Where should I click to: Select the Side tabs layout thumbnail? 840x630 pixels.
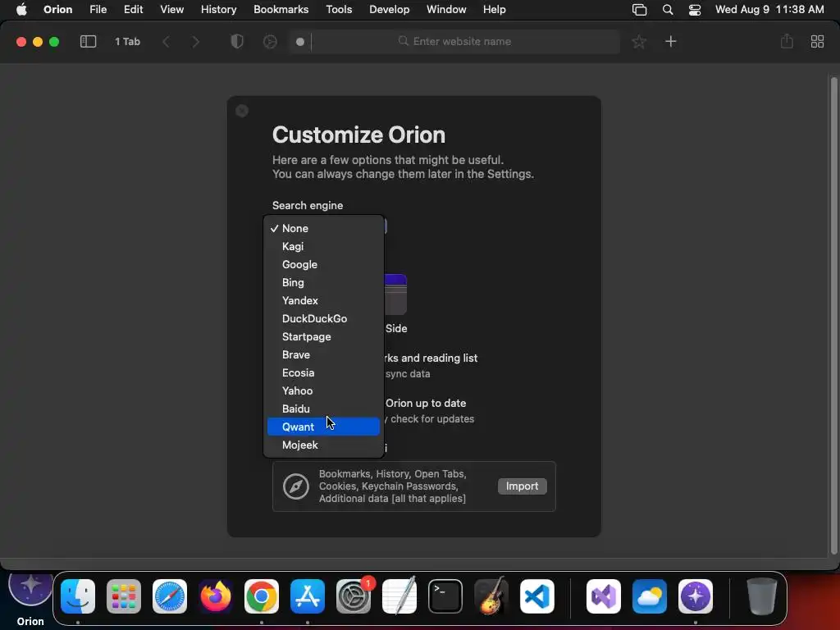tap(396, 294)
